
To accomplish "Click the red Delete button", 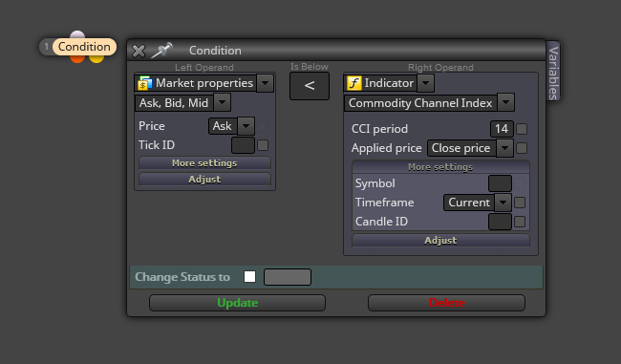I will point(446,303).
